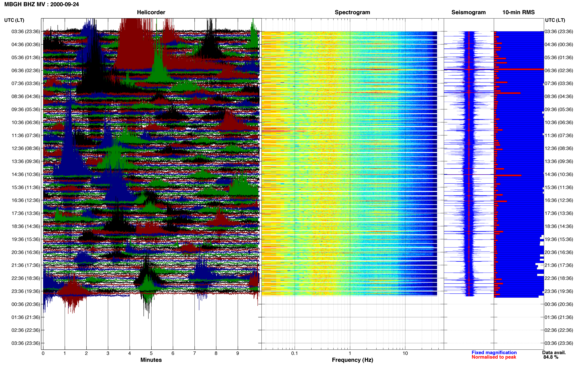Click right axis label "12:36 (08:36)"
Screen dimensions: 588x368
(559, 148)
